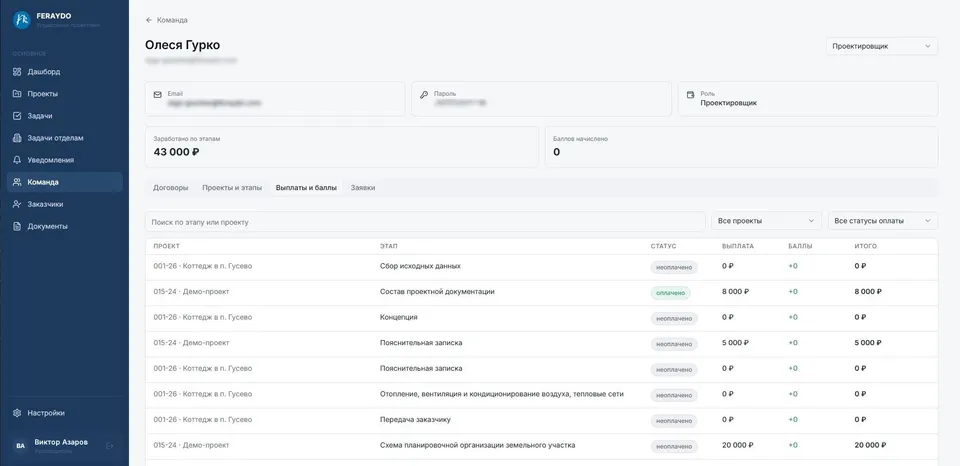Viewport: 960px width, 466px height.
Task: Switch to the Проекты и этапы tab
Action: [x=232, y=188]
